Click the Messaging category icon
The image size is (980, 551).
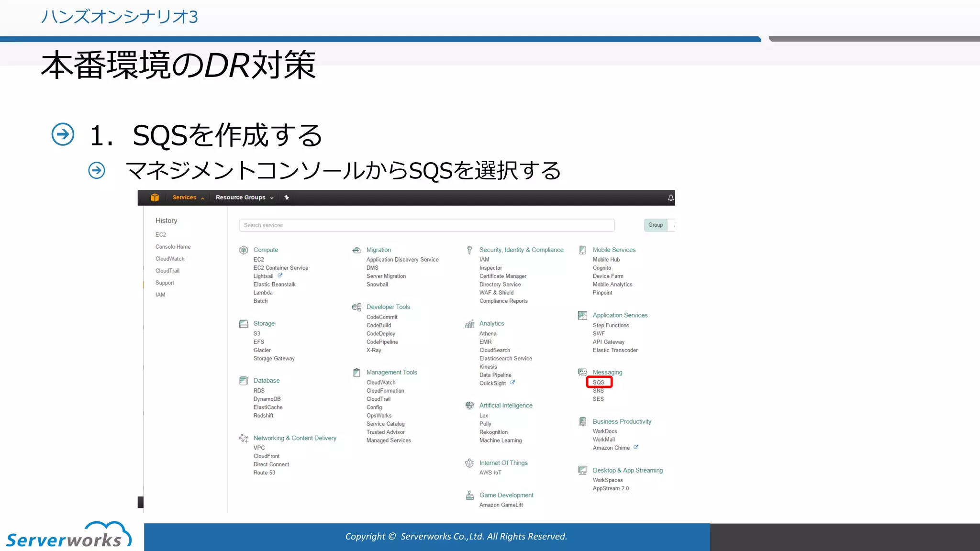[x=582, y=372]
